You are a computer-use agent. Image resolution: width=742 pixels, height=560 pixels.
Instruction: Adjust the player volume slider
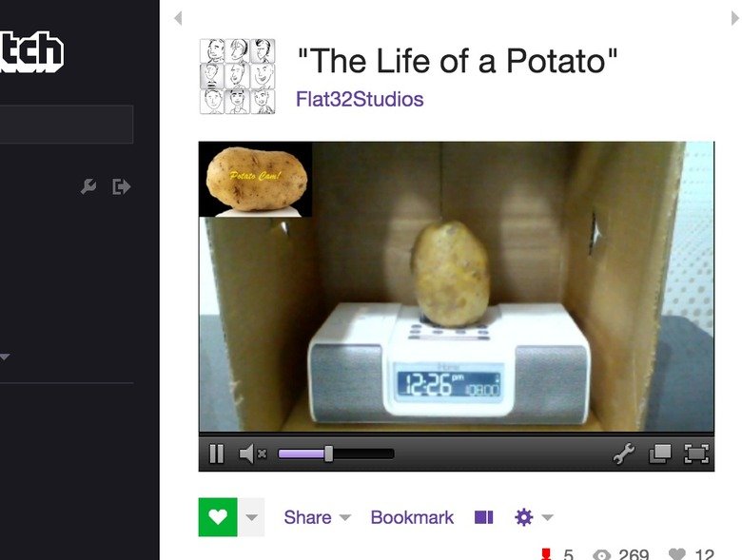coord(336,454)
